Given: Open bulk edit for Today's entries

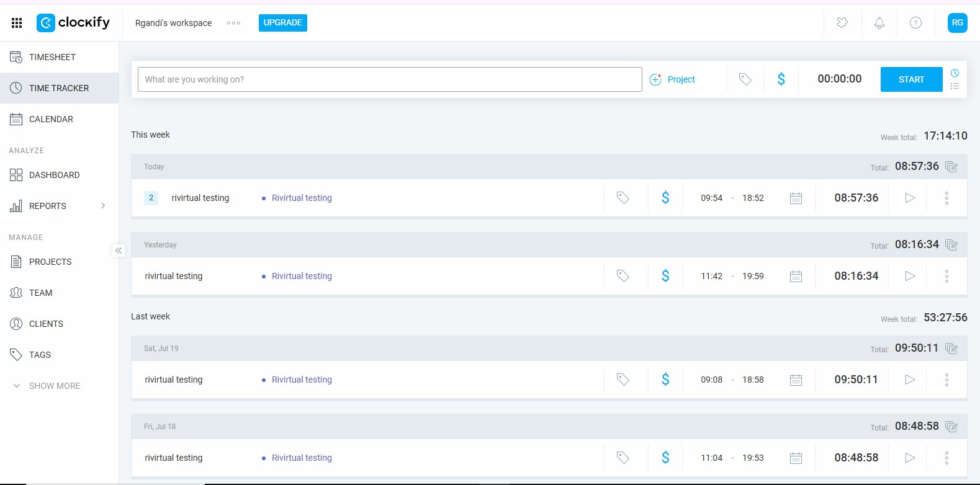Looking at the screenshot, I should (x=951, y=167).
